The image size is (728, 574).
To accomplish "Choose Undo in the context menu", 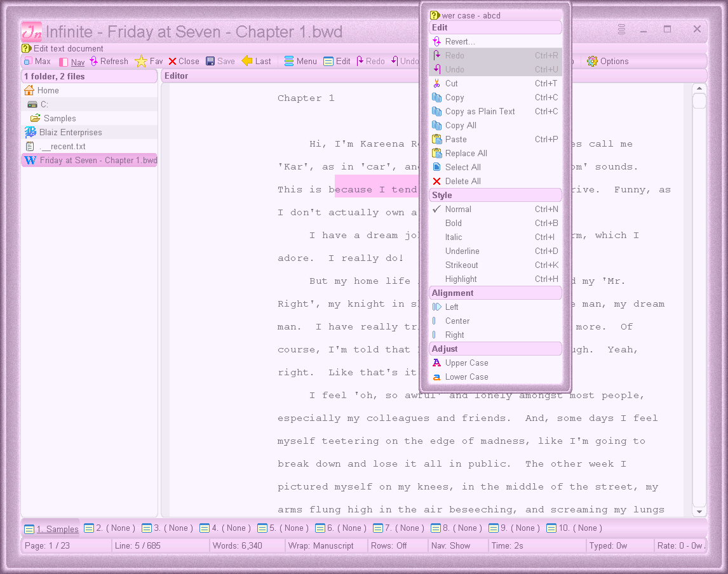I will coord(495,69).
